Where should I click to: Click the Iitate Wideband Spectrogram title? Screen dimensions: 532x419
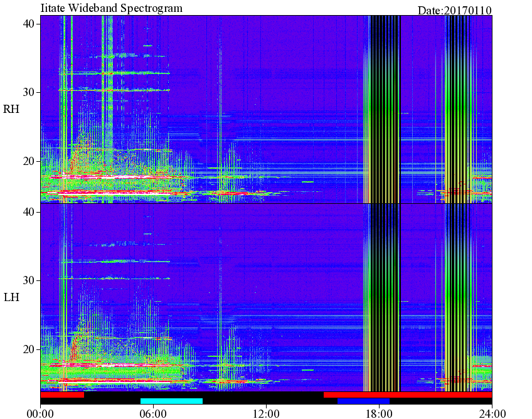coord(111,8)
